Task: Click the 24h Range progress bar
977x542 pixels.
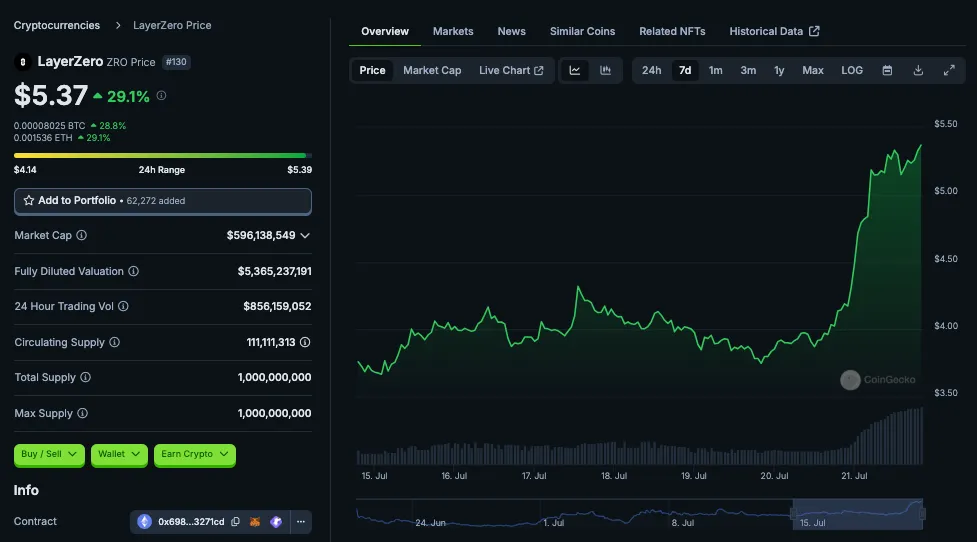Action: click(x=163, y=155)
